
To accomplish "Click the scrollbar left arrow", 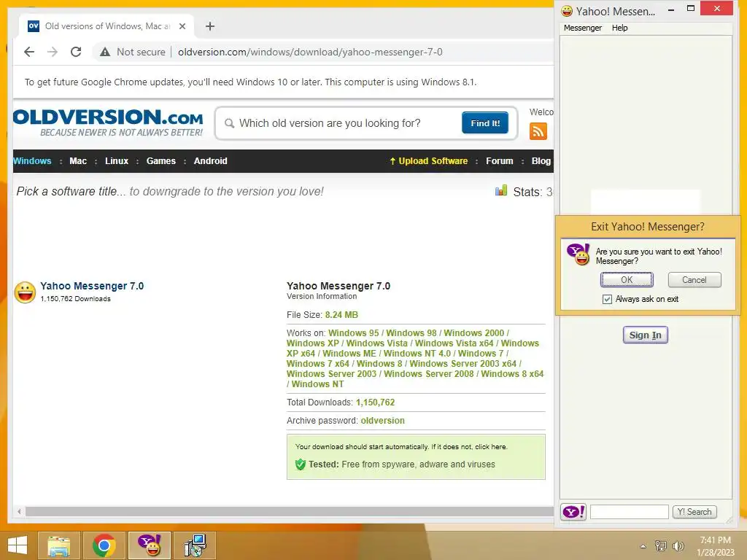I will pos(19,511).
